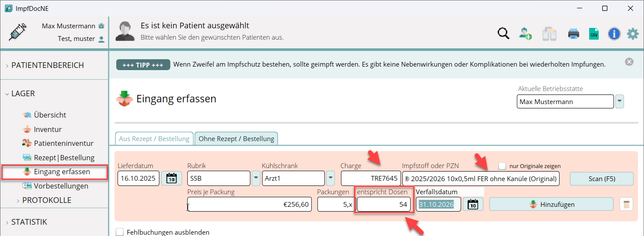Tick 'Fehlbuchungen ausblenden' checkbox

click(120, 232)
